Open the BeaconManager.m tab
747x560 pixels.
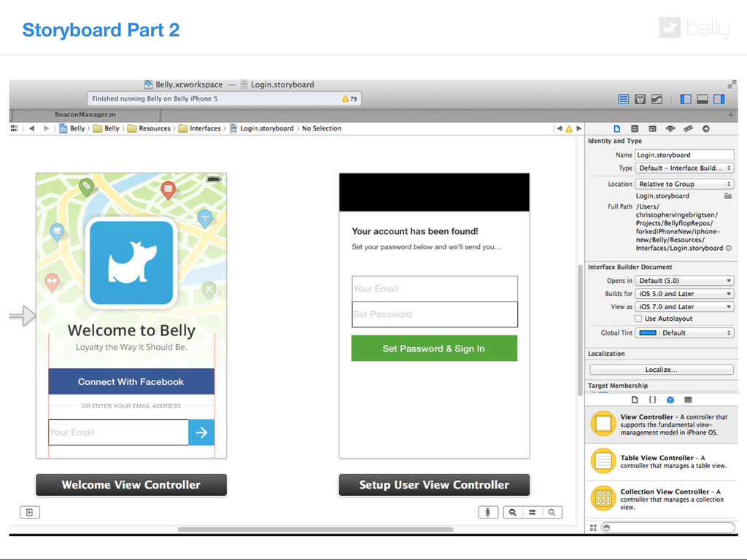click(x=85, y=114)
